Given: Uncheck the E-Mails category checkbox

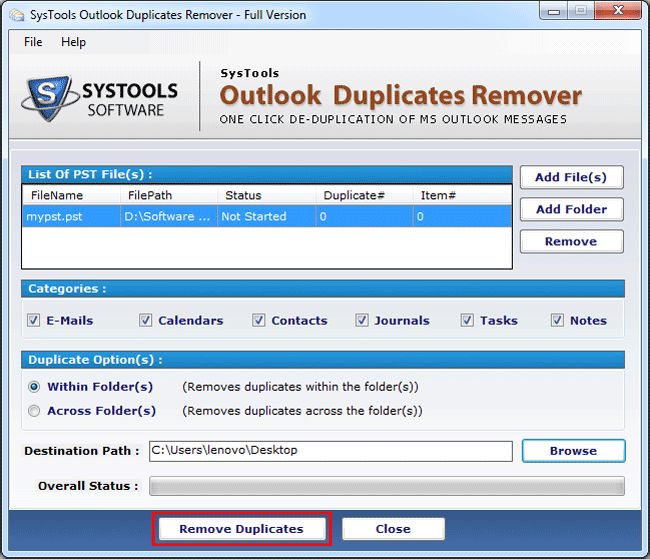Looking at the screenshot, I should click(x=34, y=321).
